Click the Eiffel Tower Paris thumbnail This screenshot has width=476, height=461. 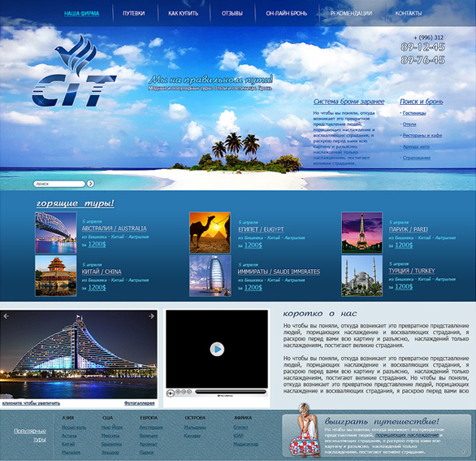[x=361, y=233]
